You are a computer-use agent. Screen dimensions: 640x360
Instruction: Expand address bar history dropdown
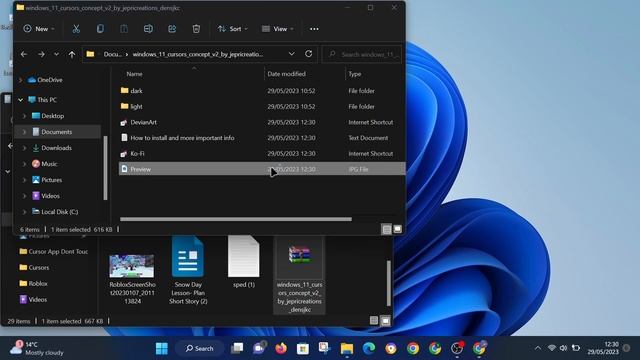click(x=291, y=54)
